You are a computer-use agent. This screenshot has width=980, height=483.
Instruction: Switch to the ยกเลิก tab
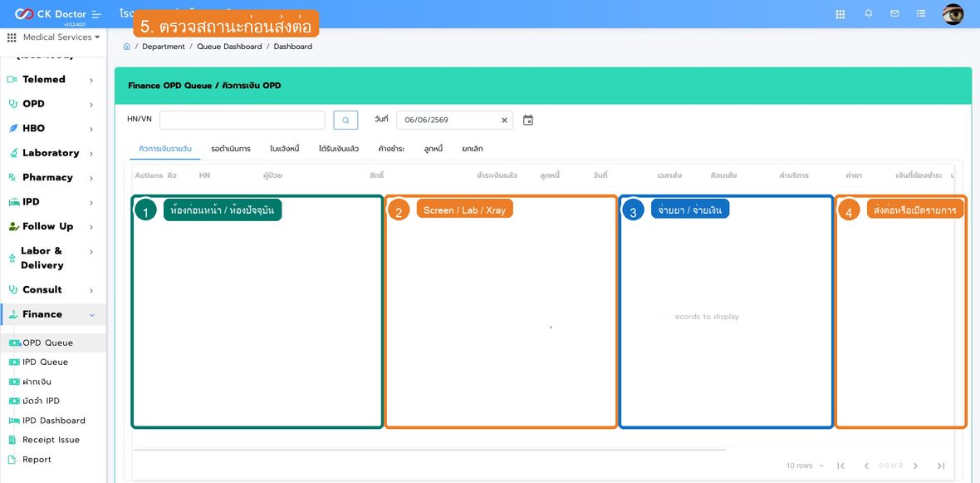click(473, 149)
